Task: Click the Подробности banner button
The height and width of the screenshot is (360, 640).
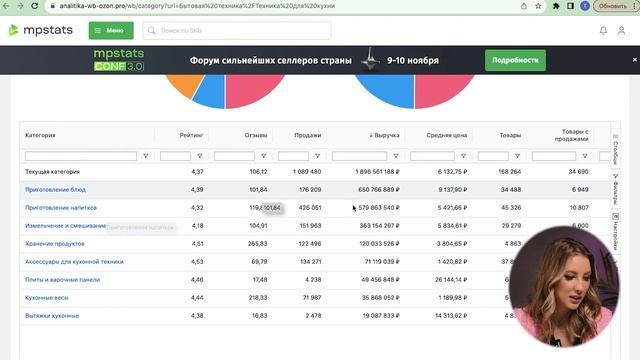Action: [x=515, y=60]
